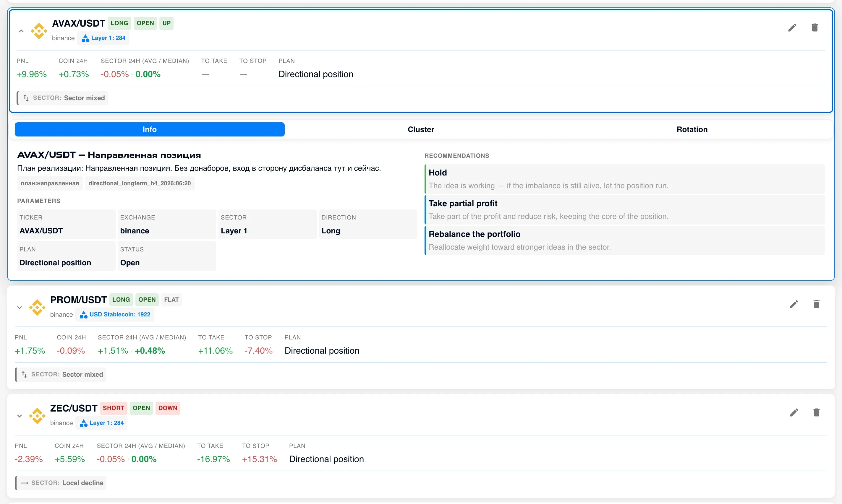
Task: Edit the ZEC/USDT position pencil icon
Action: tap(794, 412)
